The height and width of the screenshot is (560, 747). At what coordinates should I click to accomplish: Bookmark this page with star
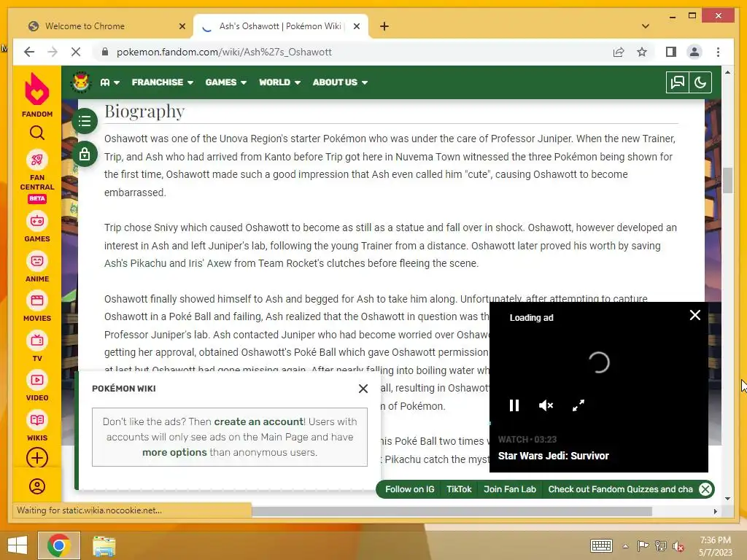click(x=642, y=52)
